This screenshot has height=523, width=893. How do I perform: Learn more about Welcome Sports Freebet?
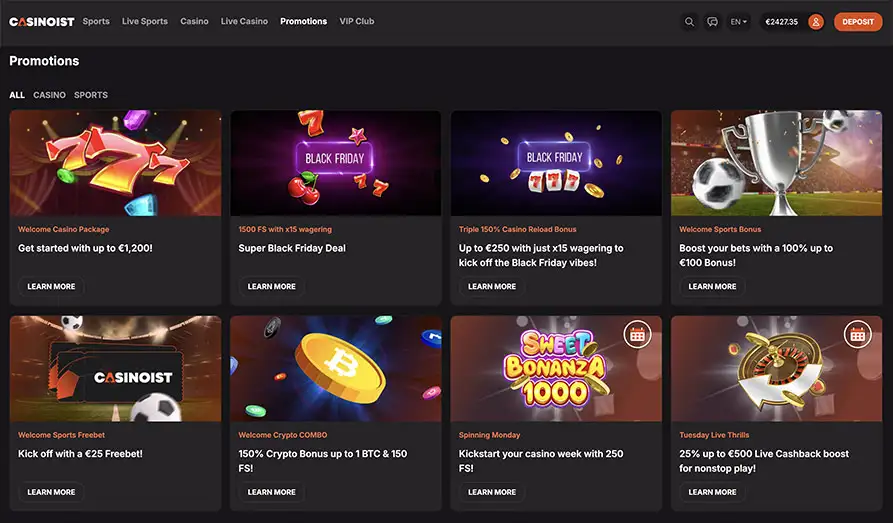51,492
